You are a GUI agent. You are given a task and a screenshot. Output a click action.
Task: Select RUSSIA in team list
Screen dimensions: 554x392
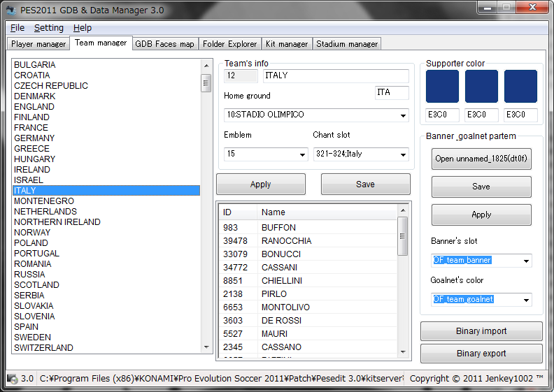(x=106, y=274)
